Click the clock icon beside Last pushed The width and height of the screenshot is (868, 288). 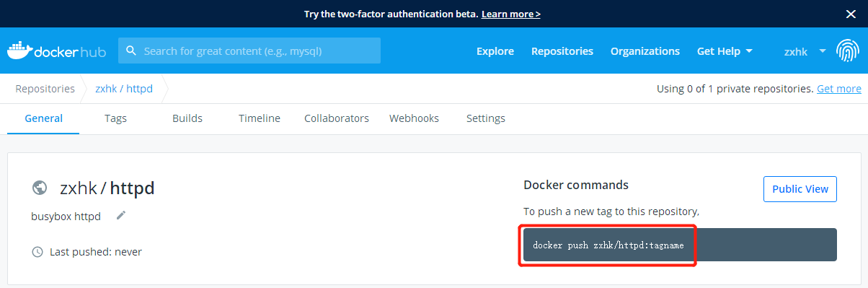37,252
